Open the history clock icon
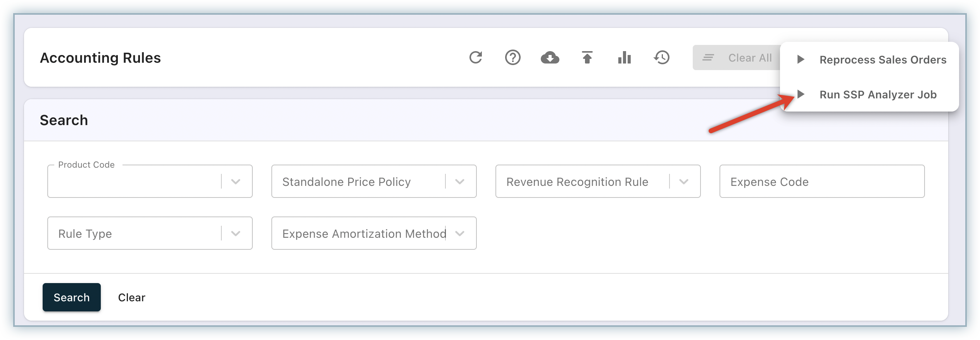This screenshot has height=340, width=980. [661, 58]
